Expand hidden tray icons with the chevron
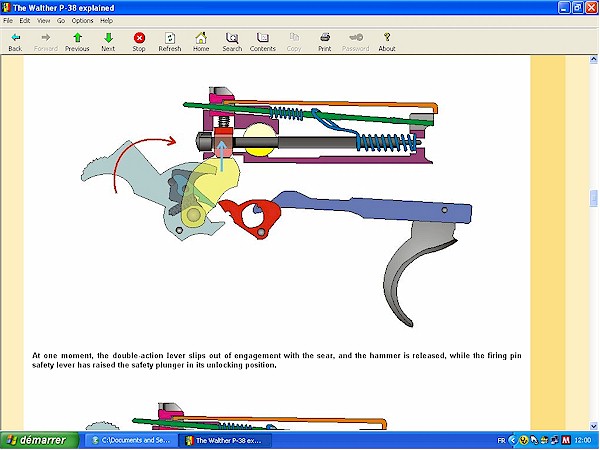Image resolution: width=600 pixels, height=450 pixels. (513, 440)
